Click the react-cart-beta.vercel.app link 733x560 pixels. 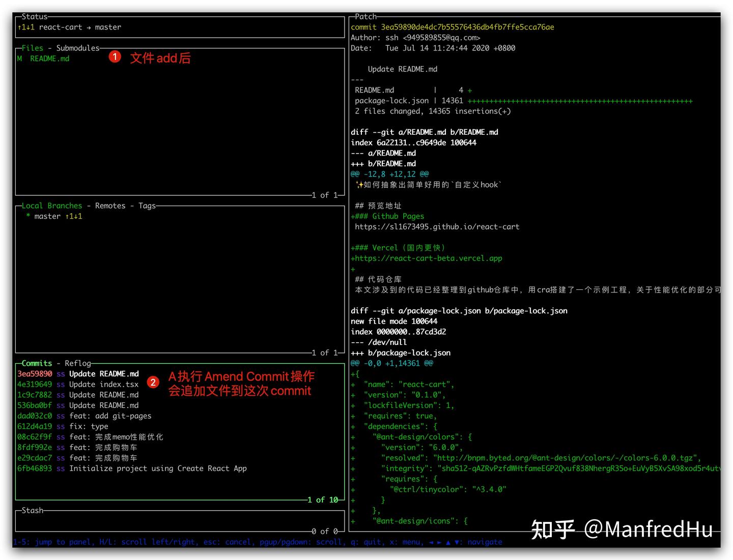[429, 258]
